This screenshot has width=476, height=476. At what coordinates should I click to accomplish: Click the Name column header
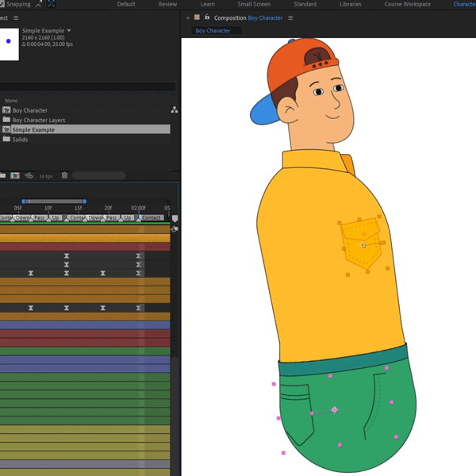(11, 101)
